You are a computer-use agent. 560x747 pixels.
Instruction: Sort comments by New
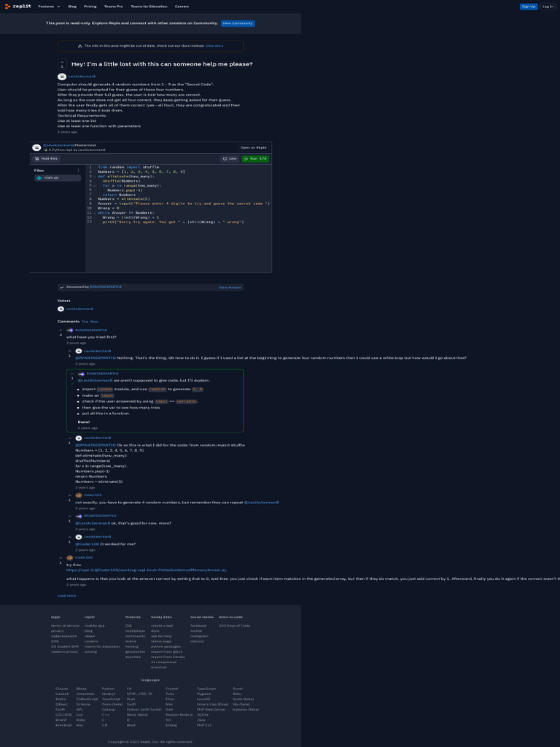click(94, 322)
